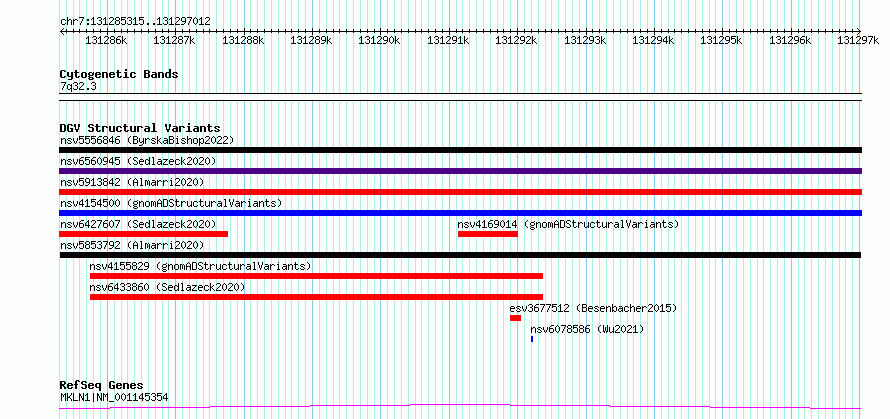Viewport: 890px width, 419px height.
Task: Click the magenta MKLN1 gene track line
Action: [x=460, y=407]
